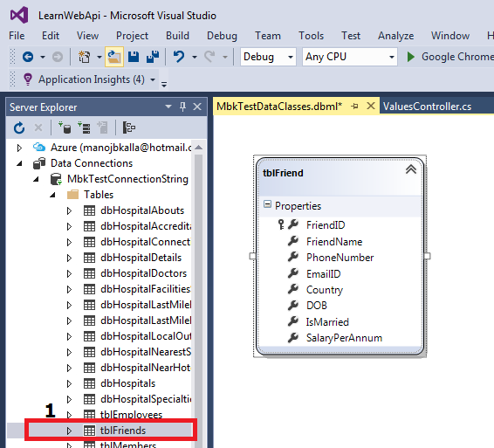Image resolution: width=494 pixels, height=448 pixels.
Task: Open the Edit menu
Action: pos(51,36)
